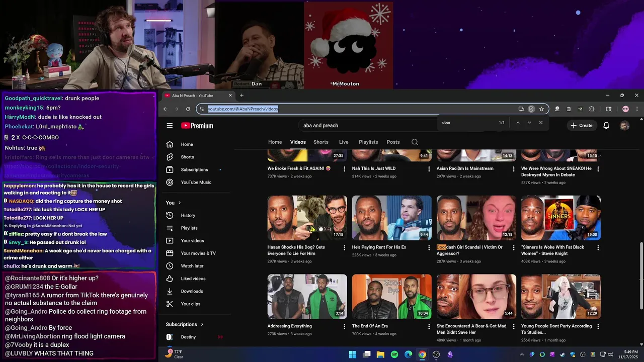
Task: Jump to next find result
Action: [x=529, y=123]
